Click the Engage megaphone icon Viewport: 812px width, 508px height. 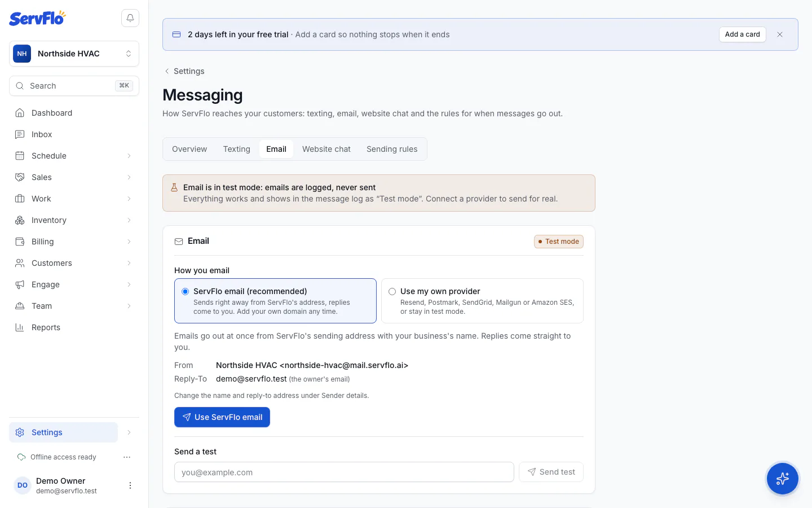(x=20, y=284)
